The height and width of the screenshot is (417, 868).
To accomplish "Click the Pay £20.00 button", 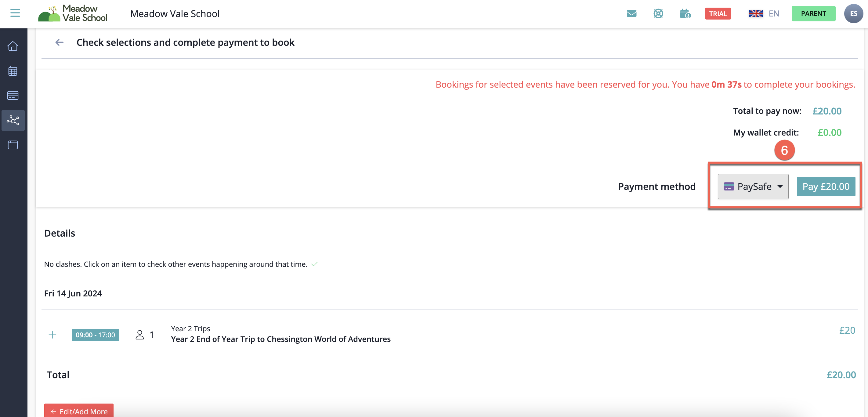I will tap(826, 187).
